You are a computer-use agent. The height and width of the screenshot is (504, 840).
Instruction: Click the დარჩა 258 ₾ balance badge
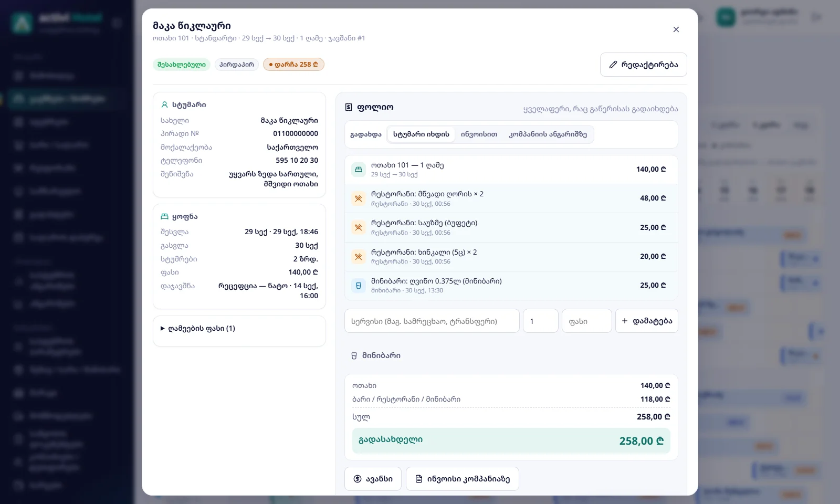tap(293, 65)
